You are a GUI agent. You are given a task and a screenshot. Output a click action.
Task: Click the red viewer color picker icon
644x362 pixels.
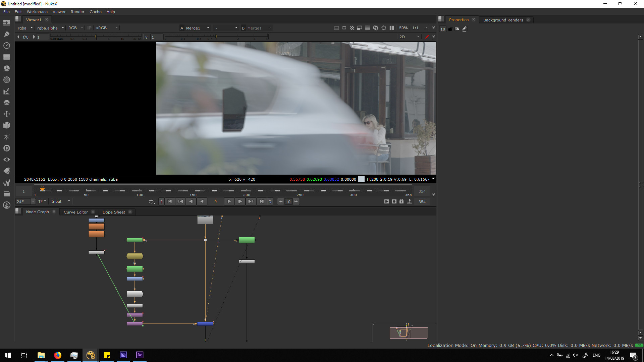coord(427,37)
